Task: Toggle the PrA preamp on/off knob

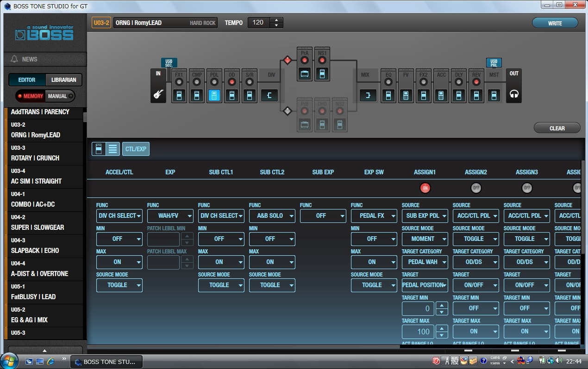Action: tap(304, 60)
